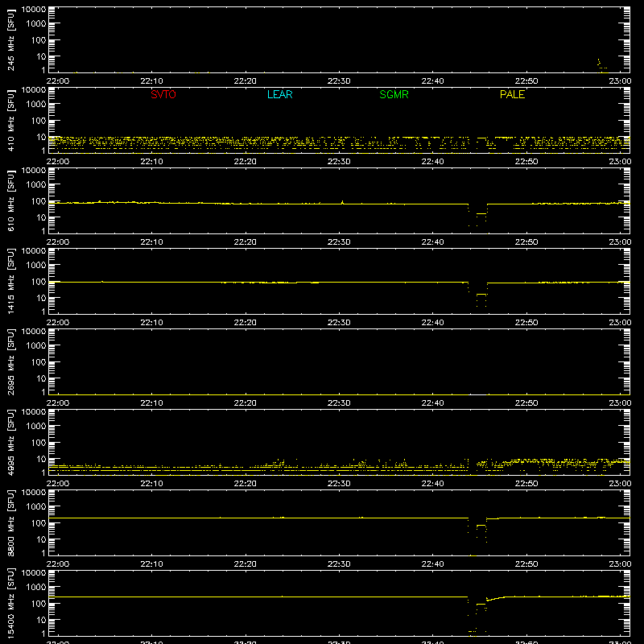Image resolution: width=644 pixels, height=644 pixels.
Task: Click the 10000 tick label of 245 MHz panel
Action: [34, 10]
